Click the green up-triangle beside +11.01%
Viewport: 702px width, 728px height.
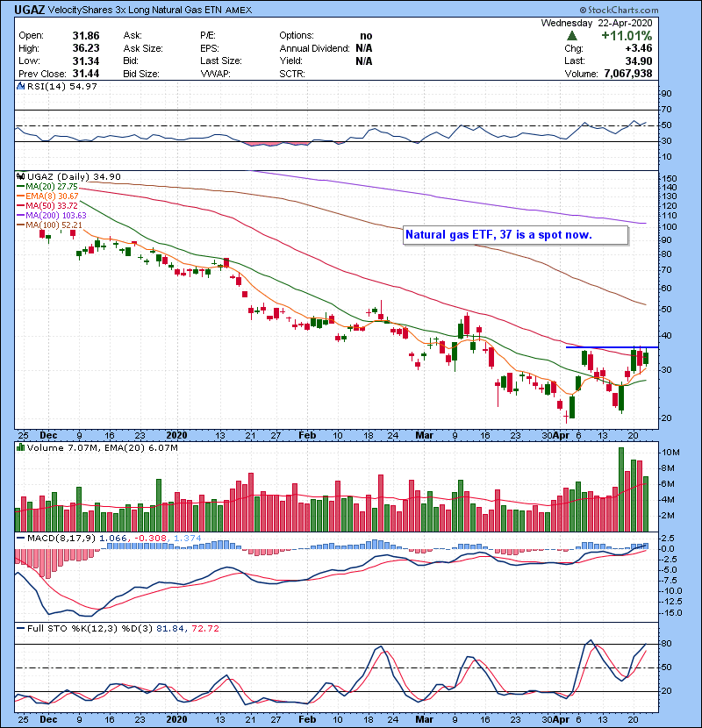pos(572,35)
